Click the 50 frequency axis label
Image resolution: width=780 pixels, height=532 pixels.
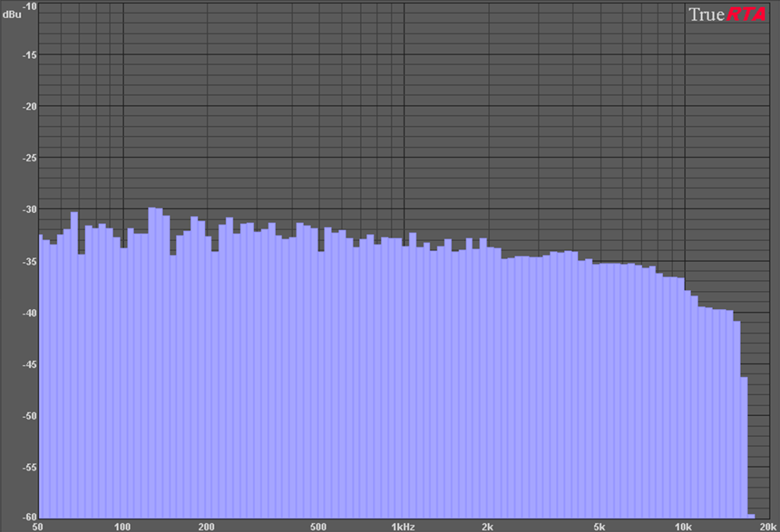click(37, 527)
